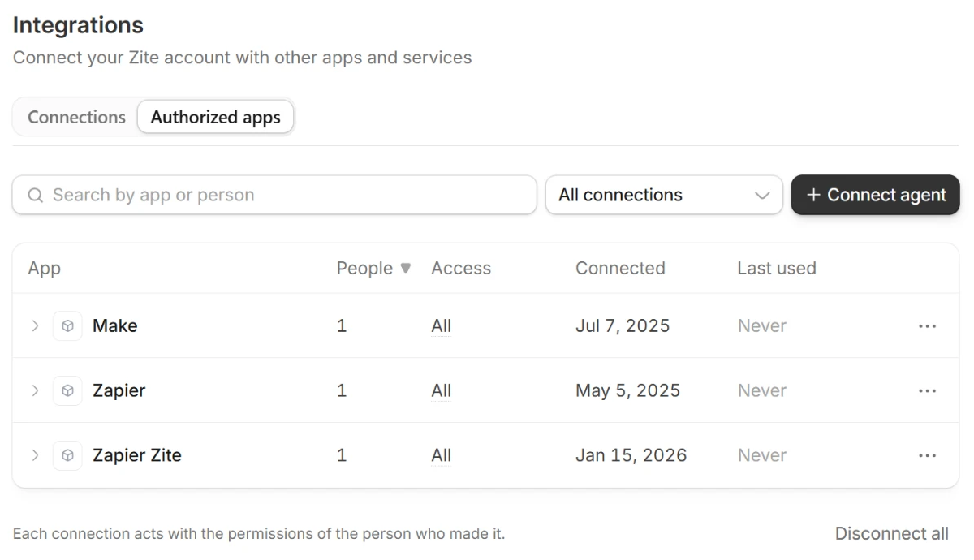Image resolution: width=974 pixels, height=560 pixels.
Task: Expand the Make row chevron
Action: pos(35,325)
